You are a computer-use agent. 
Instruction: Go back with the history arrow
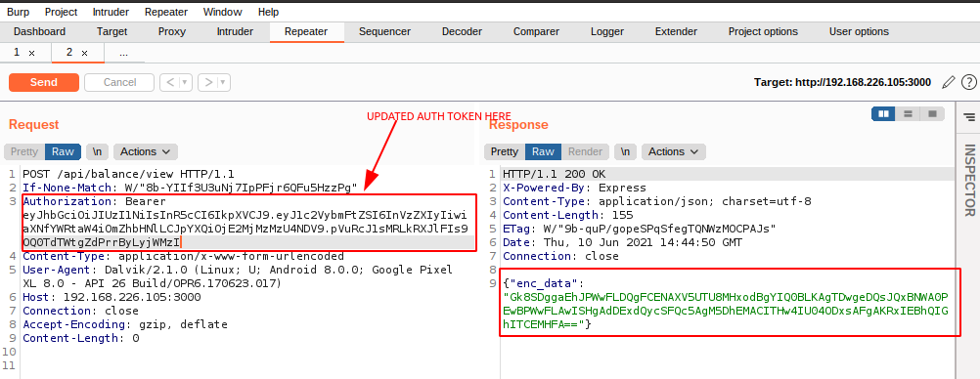click(170, 82)
